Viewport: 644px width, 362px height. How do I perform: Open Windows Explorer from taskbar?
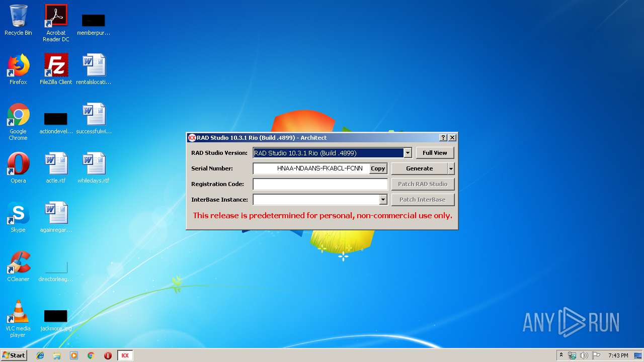click(57, 355)
